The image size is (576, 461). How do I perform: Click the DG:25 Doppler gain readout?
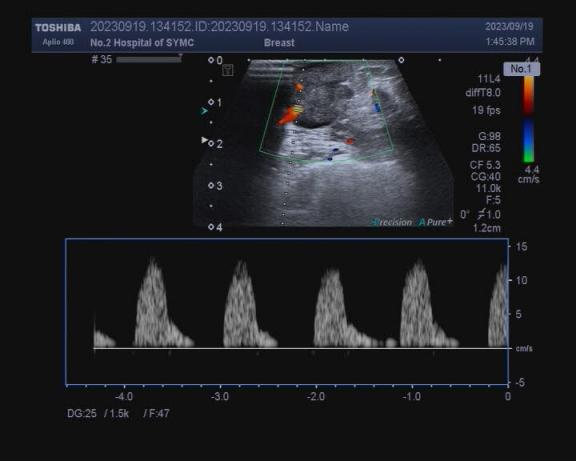82,414
